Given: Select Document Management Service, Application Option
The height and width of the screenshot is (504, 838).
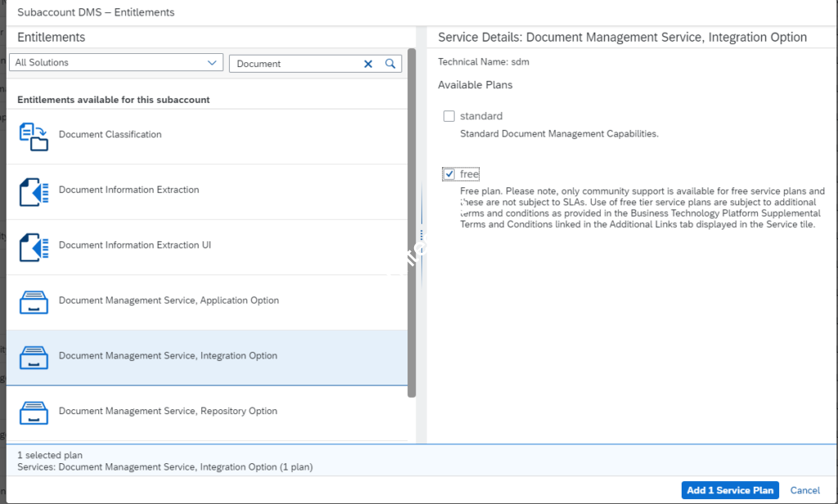Looking at the screenshot, I should 207,303.
